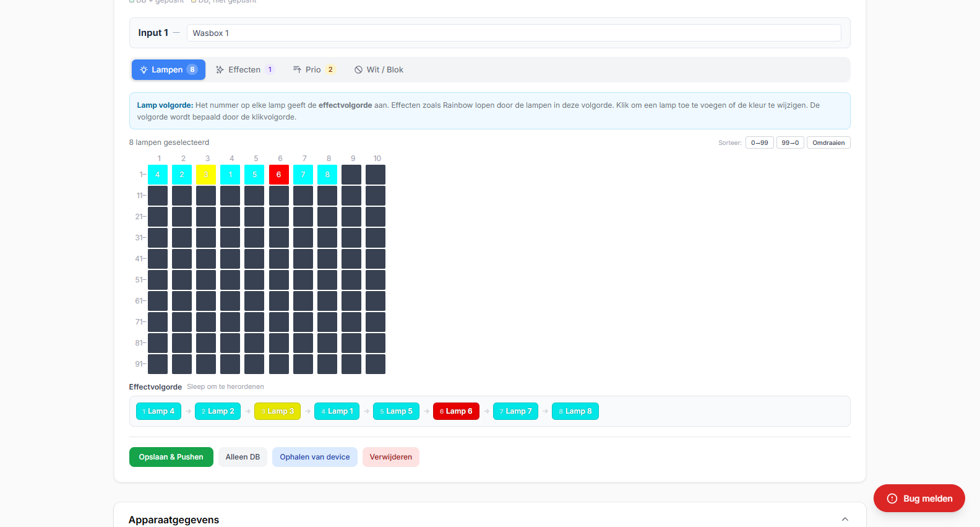
Task: Enable the unselected lamp cell in column 9
Action: pyautogui.click(x=351, y=175)
